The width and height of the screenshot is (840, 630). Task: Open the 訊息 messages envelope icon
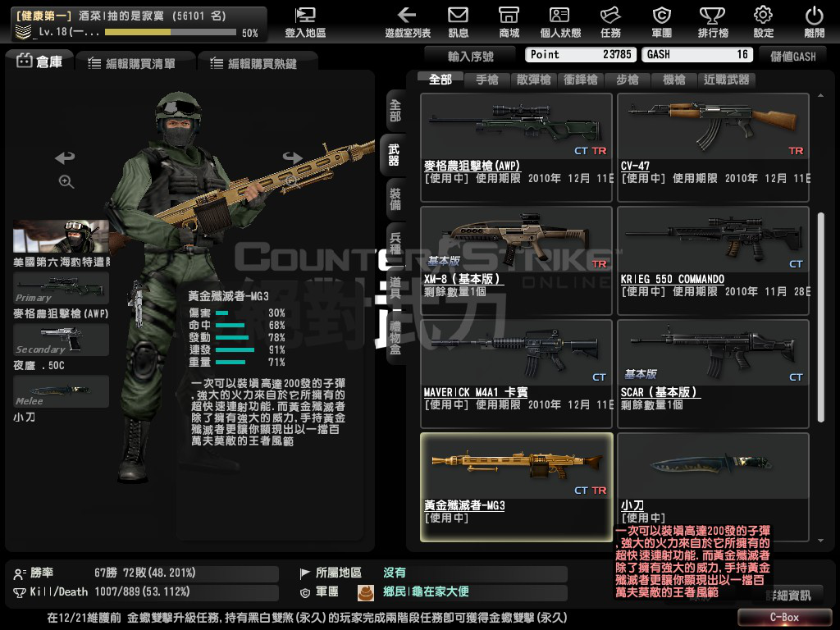458,22
